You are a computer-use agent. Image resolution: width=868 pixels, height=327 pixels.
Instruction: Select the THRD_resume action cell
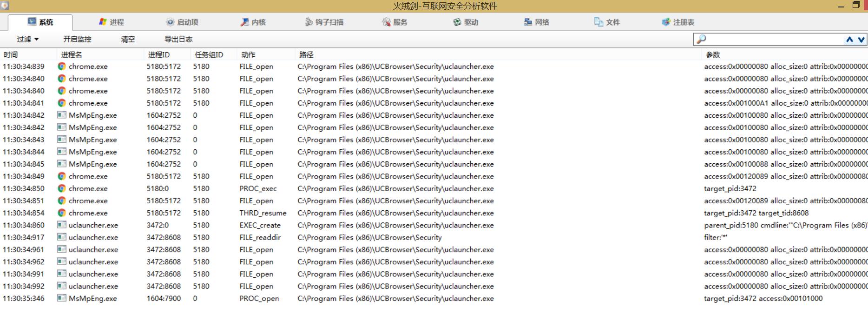263,213
